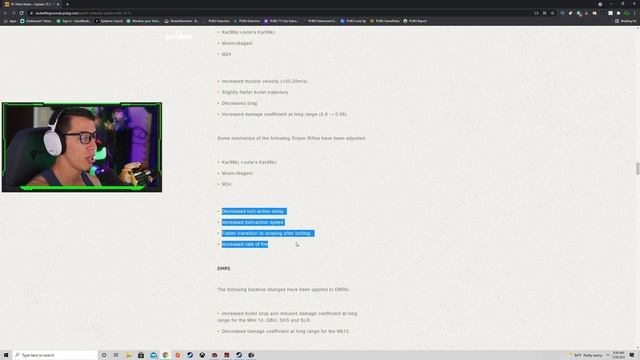Screen dimensions: 640x360
Task: Click the 'Increased muzzle velocity' bullet text
Action: pyautogui.click(x=264, y=81)
